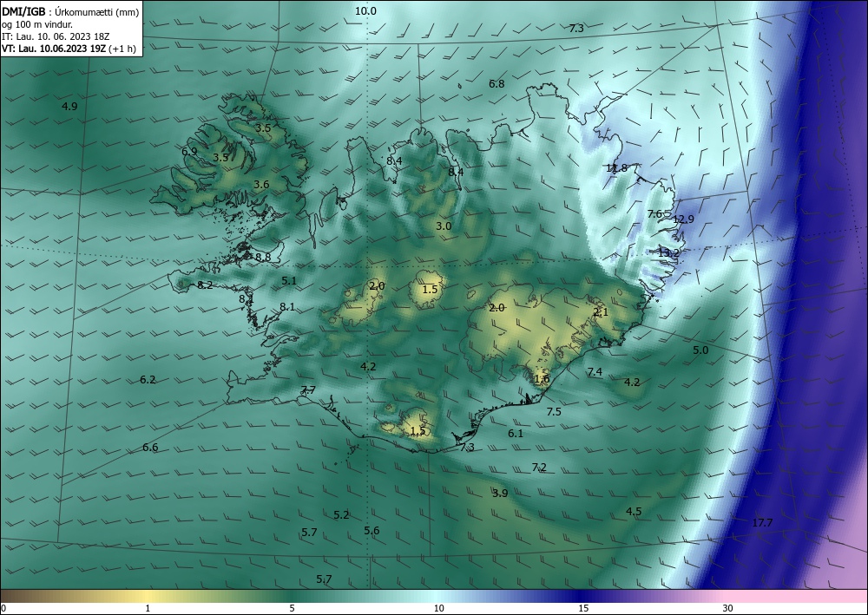Click the 12.9 value on the map

(683, 219)
